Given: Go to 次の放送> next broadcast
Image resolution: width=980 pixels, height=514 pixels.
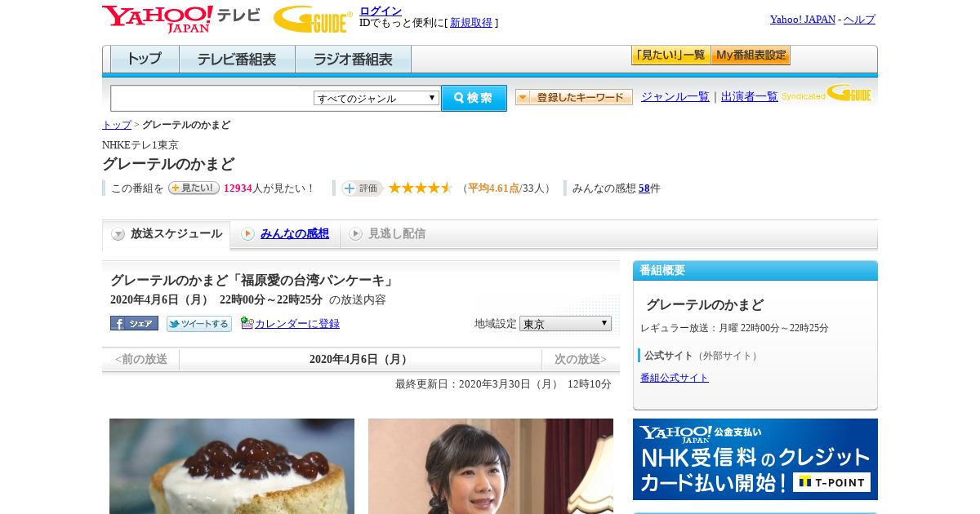Looking at the screenshot, I should point(581,359).
